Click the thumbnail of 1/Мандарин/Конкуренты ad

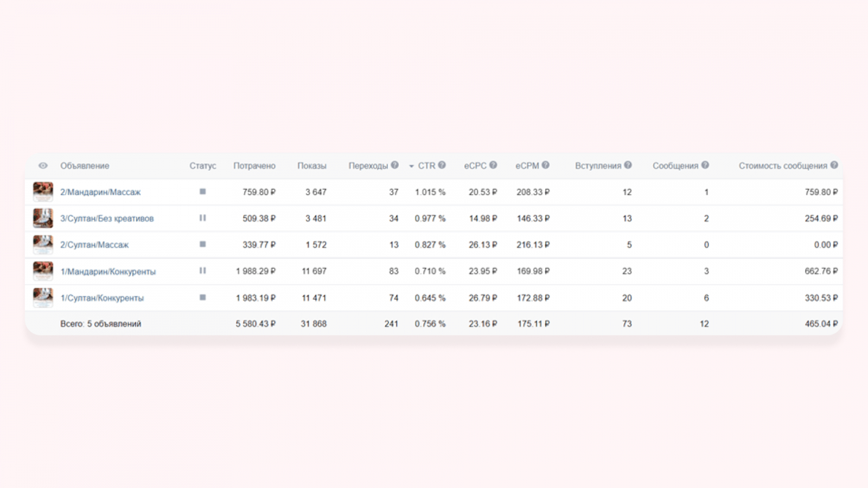pos(43,271)
